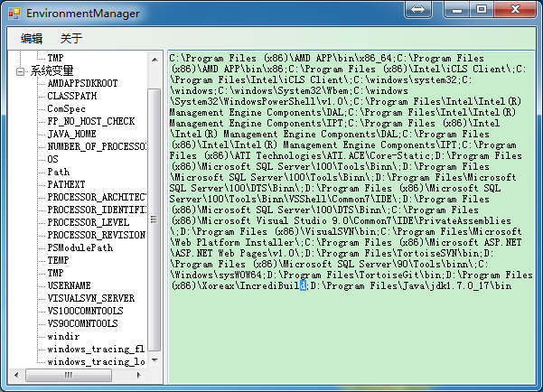Select PROCESSOR_LEVEL variable
543x392 pixels.
click(89, 222)
